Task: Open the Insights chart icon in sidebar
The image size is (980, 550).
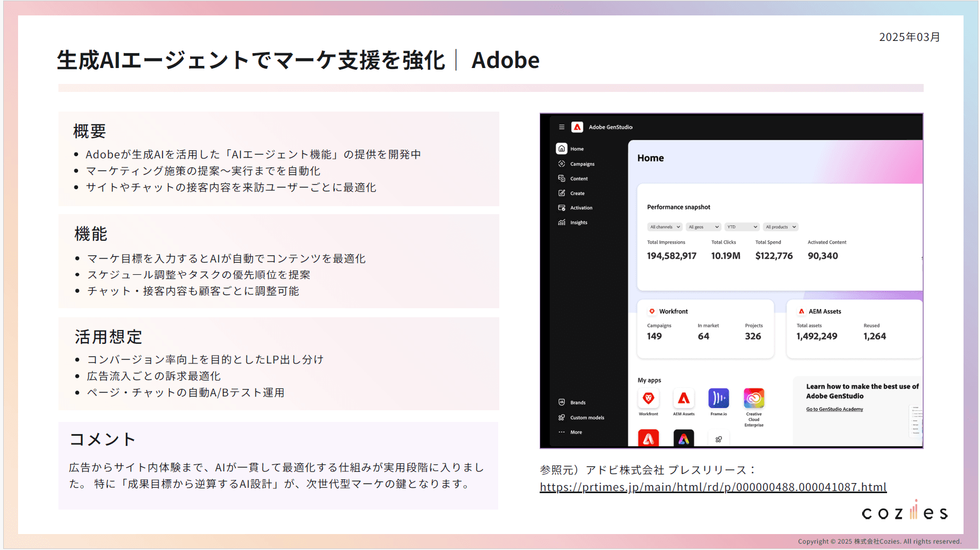Action: click(x=561, y=222)
